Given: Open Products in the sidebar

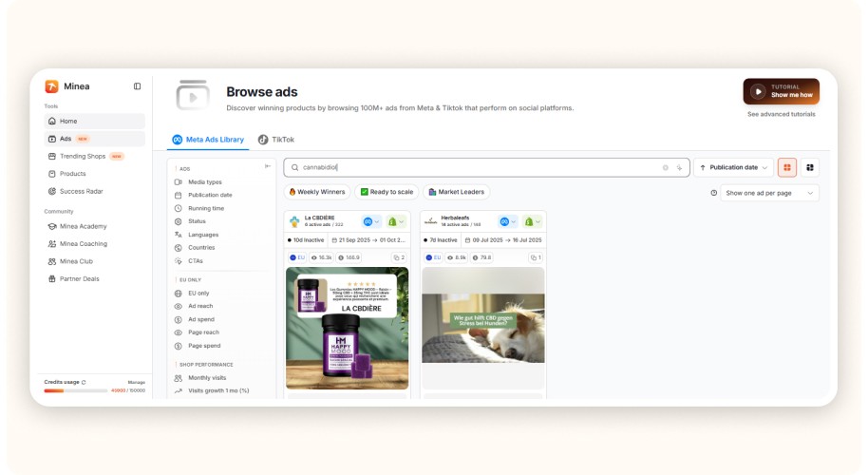Looking at the screenshot, I should [94, 174].
